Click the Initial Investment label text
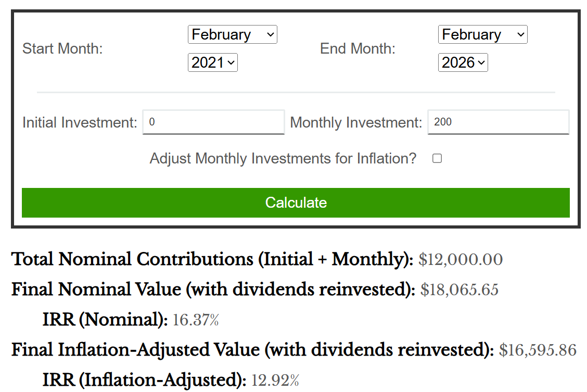The image size is (587, 392). tap(80, 123)
